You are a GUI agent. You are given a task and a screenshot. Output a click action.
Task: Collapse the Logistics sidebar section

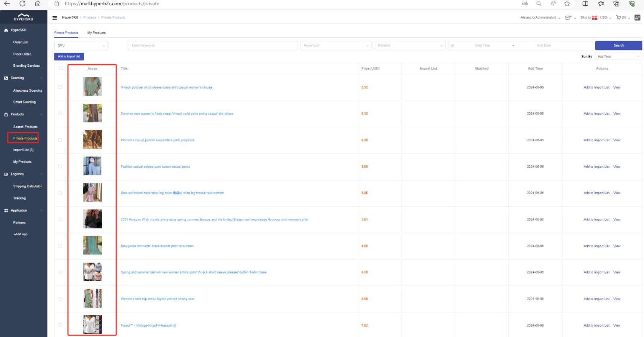click(x=41, y=174)
